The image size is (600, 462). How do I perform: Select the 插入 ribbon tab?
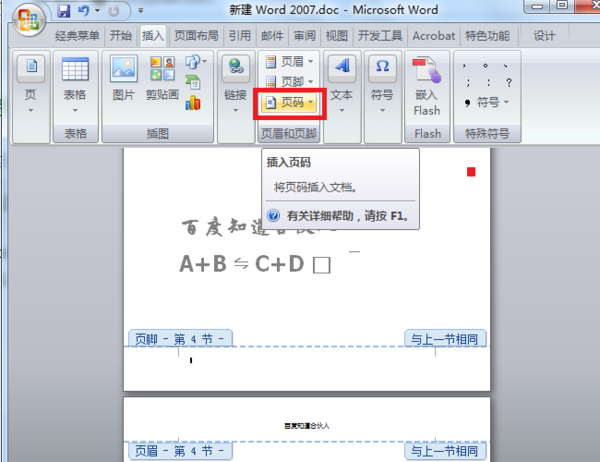click(153, 36)
